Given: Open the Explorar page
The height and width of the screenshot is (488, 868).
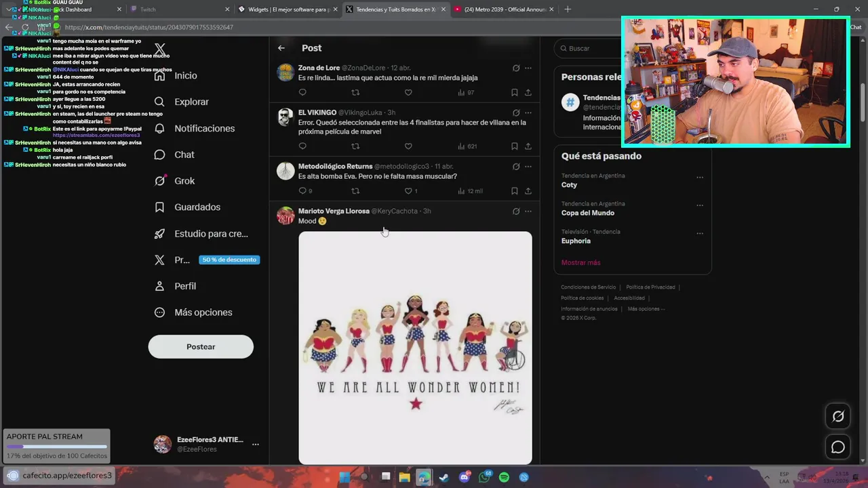Looking at the screenshot, I should point(181,102).
